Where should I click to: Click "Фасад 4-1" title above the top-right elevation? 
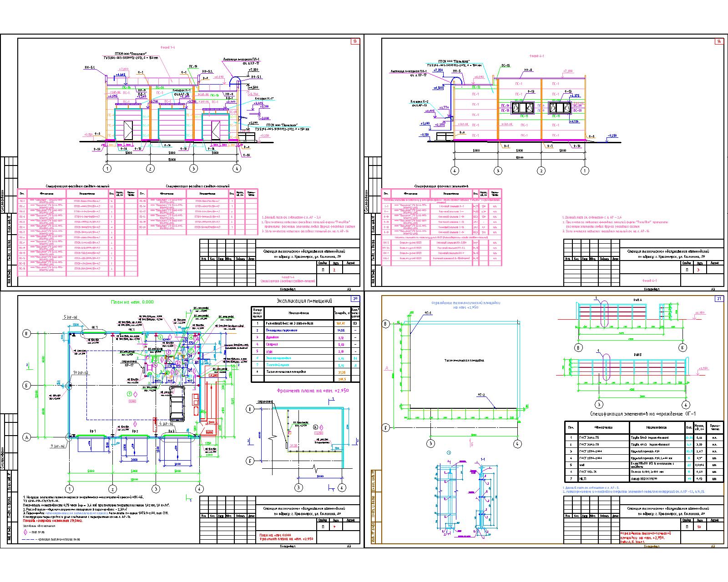point(536,56)
